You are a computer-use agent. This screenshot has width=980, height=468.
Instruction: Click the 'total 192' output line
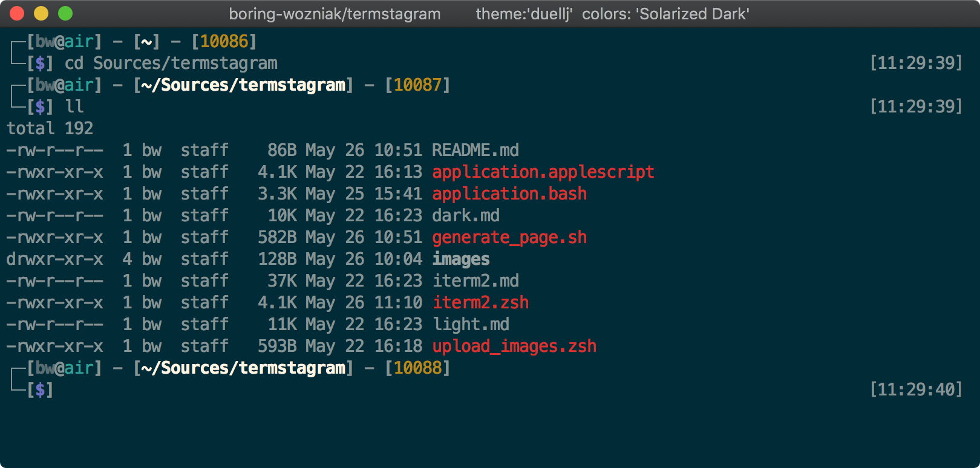pyautogui.click(x=50, y=128)
